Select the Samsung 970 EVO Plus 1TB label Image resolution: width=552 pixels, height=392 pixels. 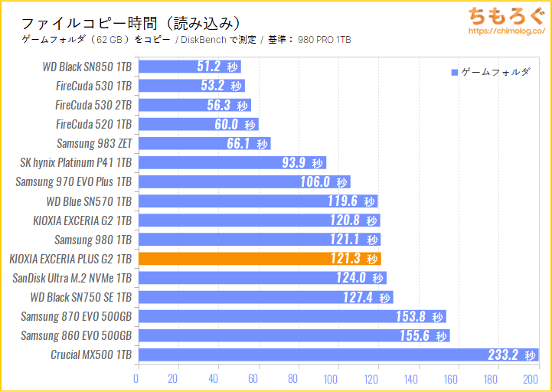coord(73,181)
